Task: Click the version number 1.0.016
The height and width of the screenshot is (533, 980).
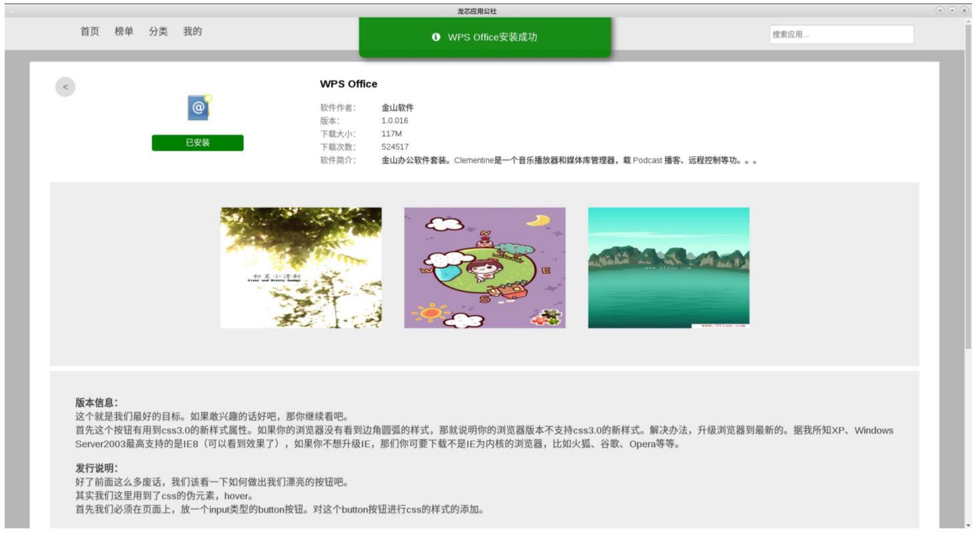Action: click(395, 121)
